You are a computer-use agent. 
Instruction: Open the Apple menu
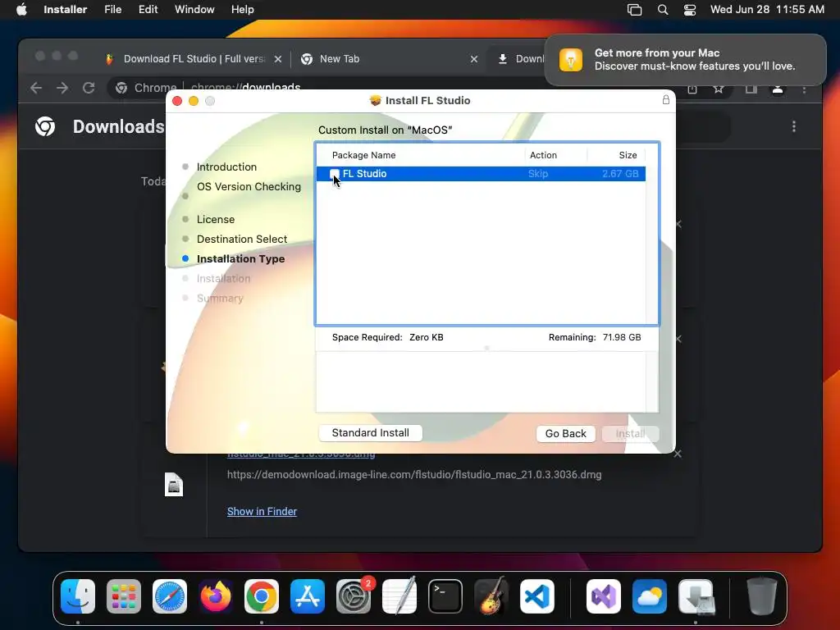[x=21, y=10]
